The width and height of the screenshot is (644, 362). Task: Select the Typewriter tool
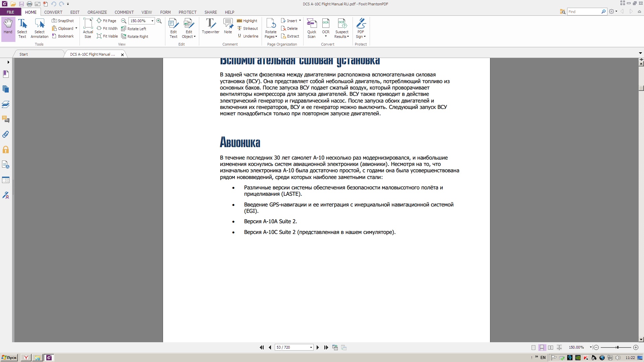click(210, 26)
